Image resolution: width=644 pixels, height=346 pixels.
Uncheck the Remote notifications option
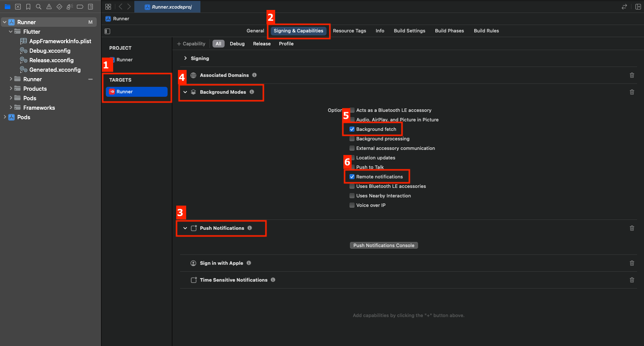click(352, 177)
